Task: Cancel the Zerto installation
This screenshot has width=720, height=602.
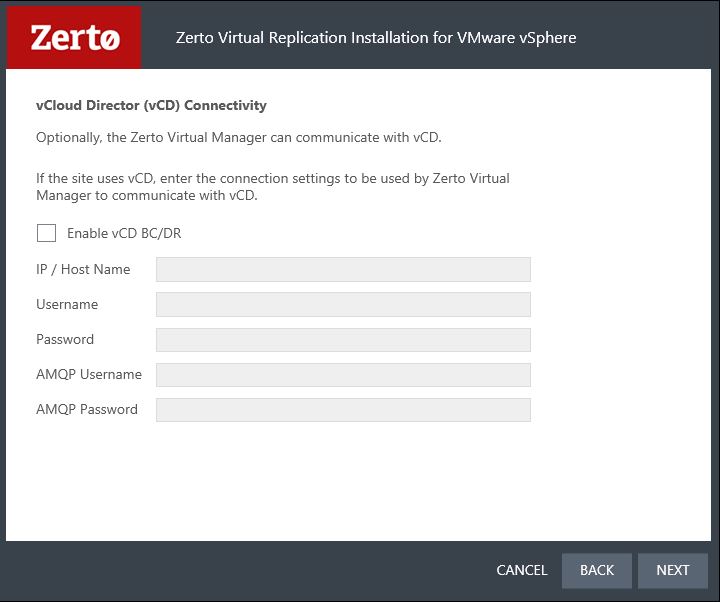Action: [x=522, y=570]
